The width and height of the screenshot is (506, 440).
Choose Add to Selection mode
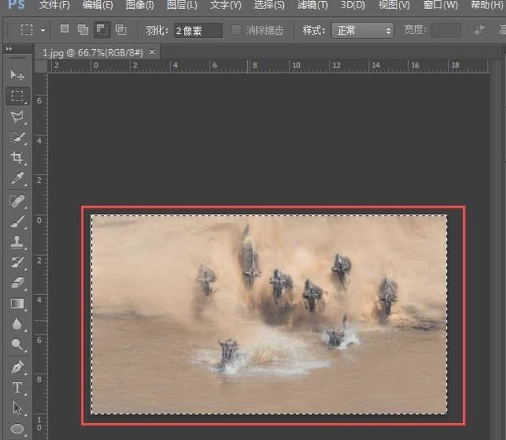(x=83, y=30)
